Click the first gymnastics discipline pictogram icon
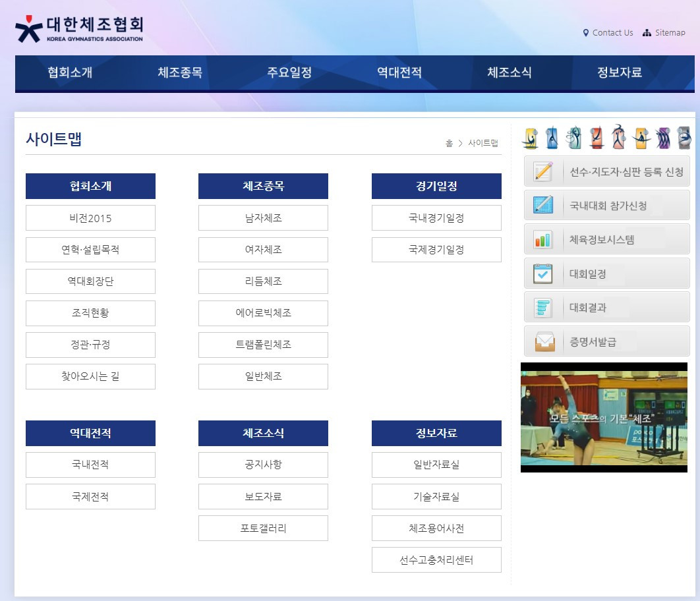 531,136
